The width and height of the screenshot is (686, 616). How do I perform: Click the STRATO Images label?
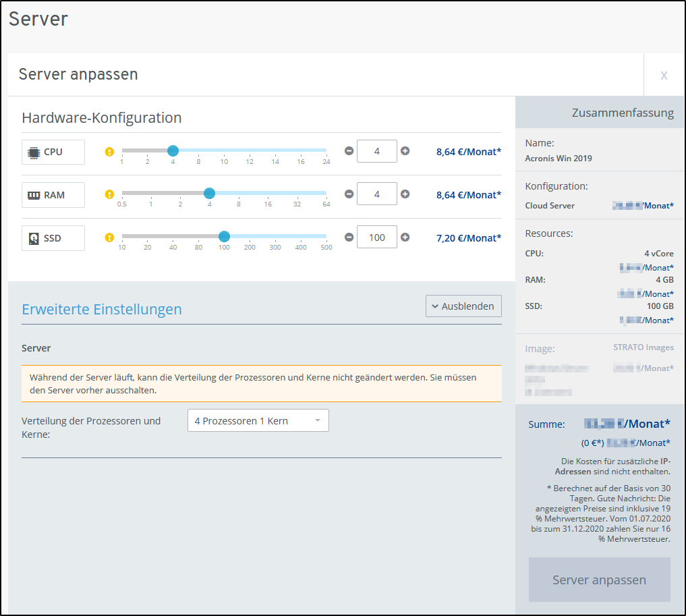pos(643,347)
